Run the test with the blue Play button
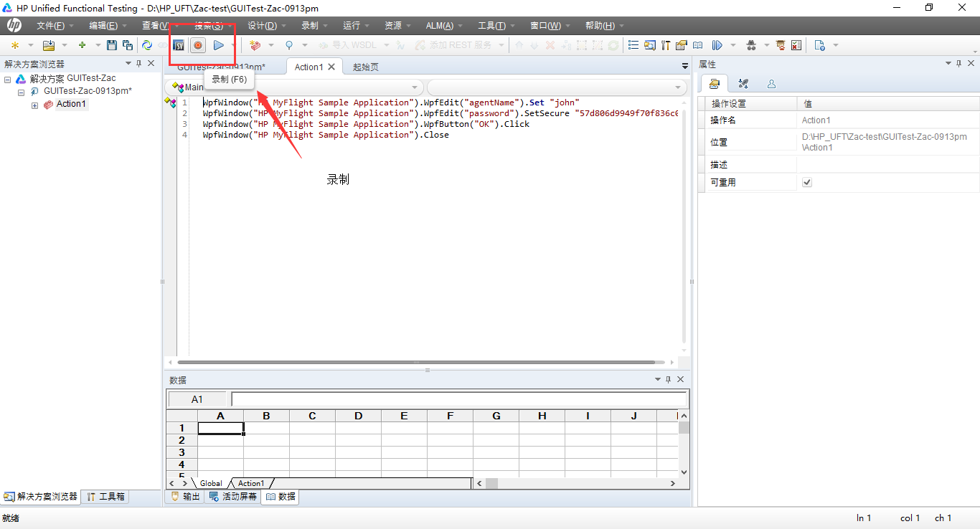 point(219,45)
